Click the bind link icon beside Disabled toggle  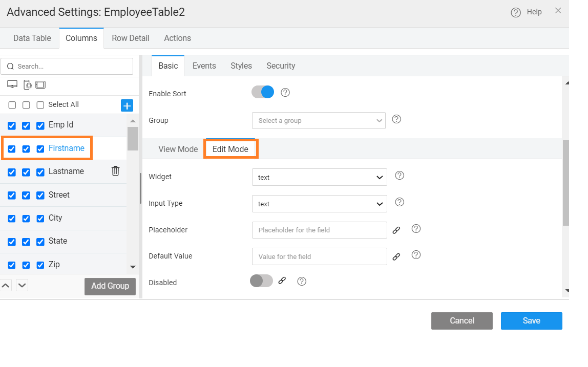pos(282,280)
